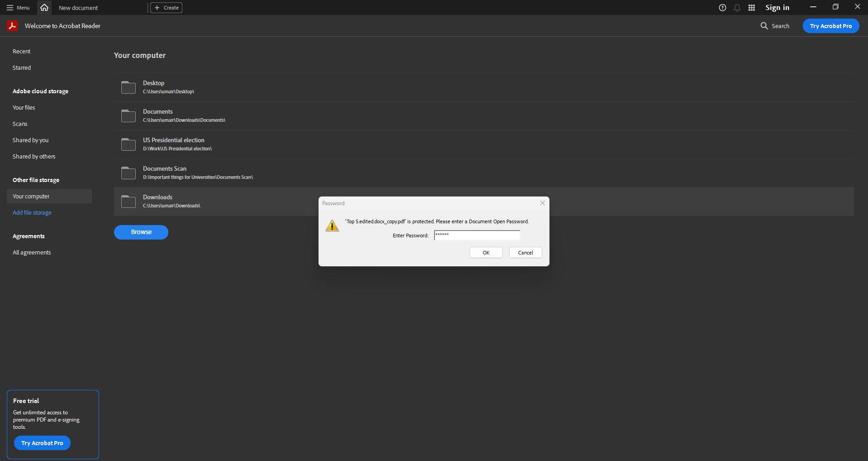Click the Documents Scan folder icon

click(x=129, y=173)
